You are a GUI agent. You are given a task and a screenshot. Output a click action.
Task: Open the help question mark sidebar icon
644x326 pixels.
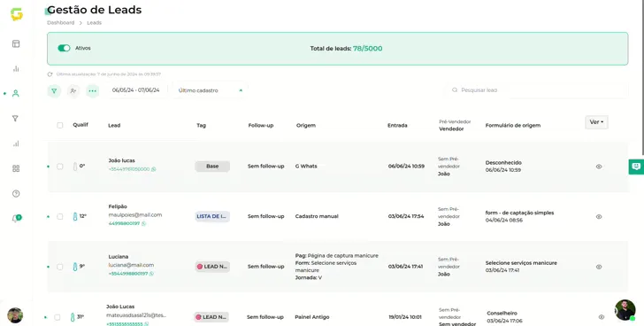coord(16,194)
